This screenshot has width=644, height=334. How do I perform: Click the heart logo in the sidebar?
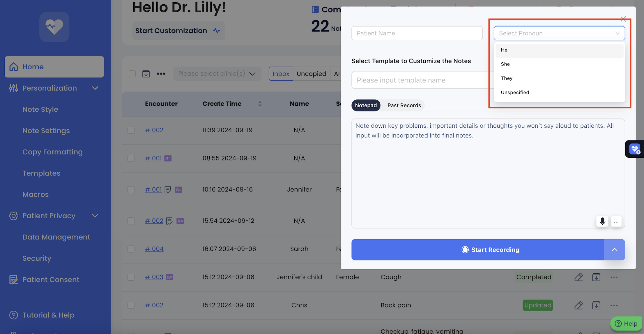(x=54, y=27)
